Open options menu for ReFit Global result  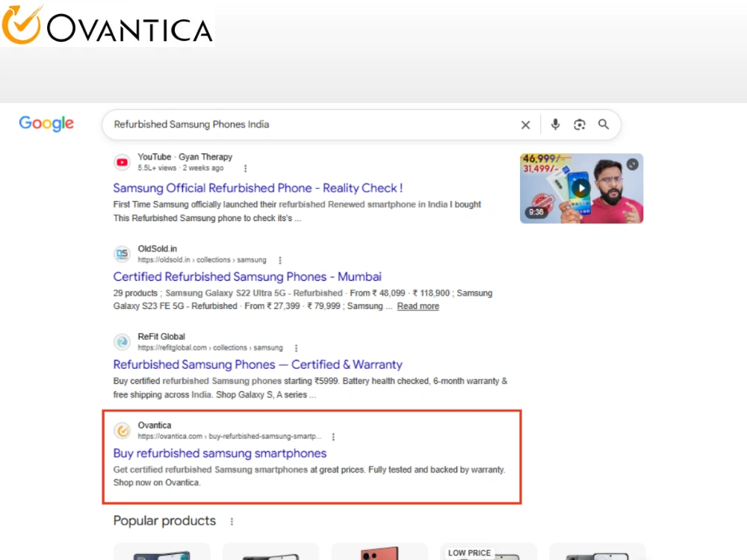[x=297, y=348]
